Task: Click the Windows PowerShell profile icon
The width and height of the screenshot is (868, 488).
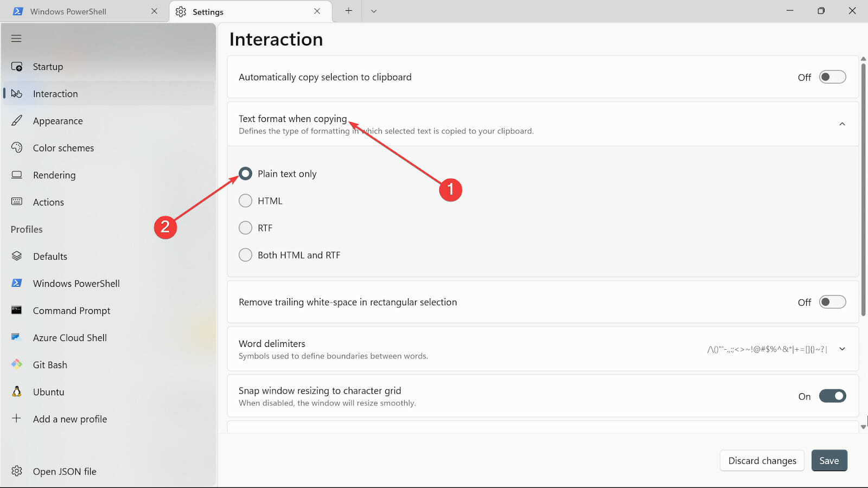Action: (x=17, y=283)
